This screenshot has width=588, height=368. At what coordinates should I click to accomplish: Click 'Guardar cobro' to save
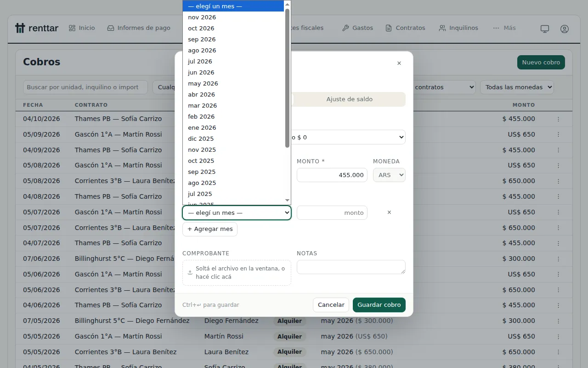[x=379, y=305]
